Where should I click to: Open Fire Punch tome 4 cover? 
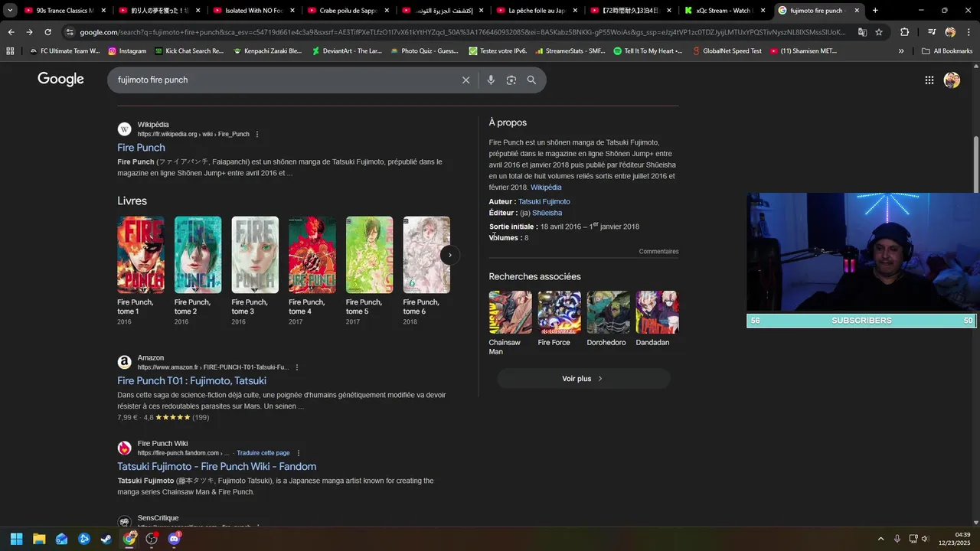pyautogui.click(x=312, y=255)
